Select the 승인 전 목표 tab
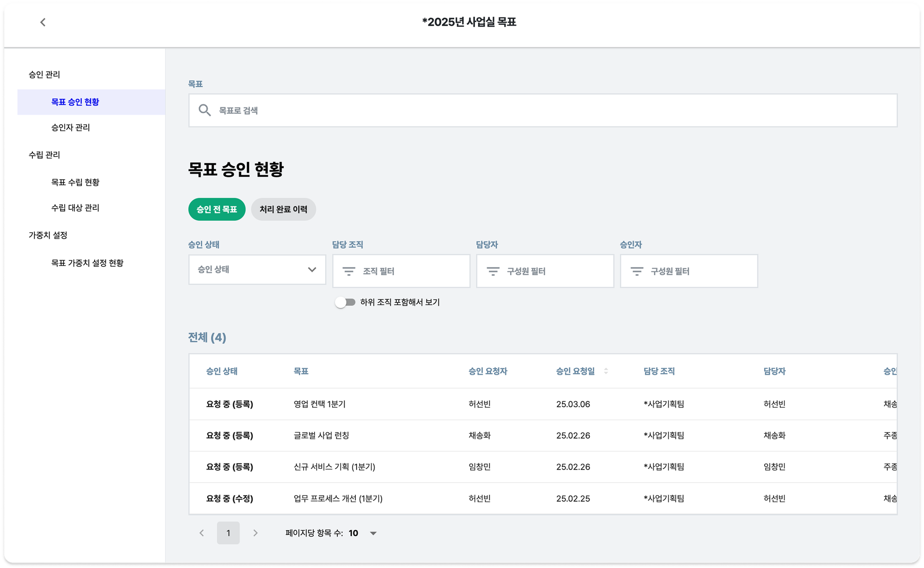 click(x=217, y=209)
